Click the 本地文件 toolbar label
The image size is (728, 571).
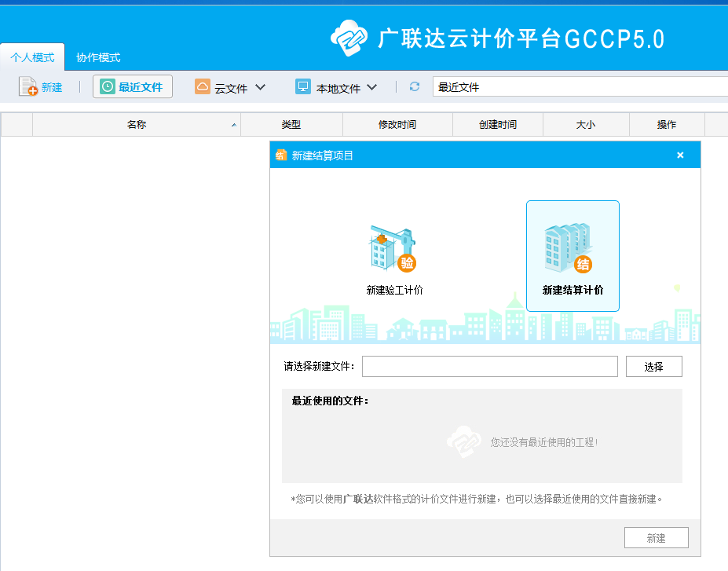click(338, 88)
